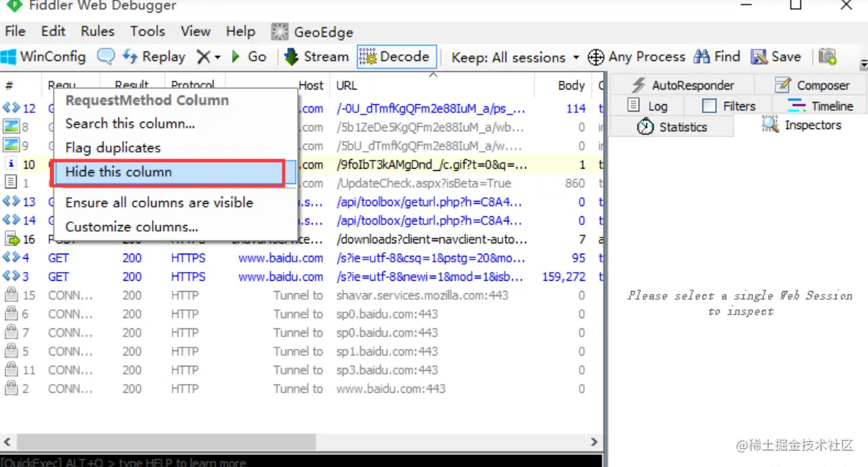Select session 10 info icon
The width and height of the screenshot is (868, 467).
pos(11,164)
